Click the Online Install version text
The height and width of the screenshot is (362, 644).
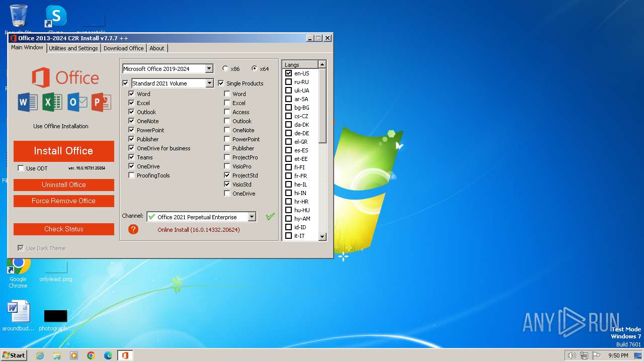(x=199, y=230)
